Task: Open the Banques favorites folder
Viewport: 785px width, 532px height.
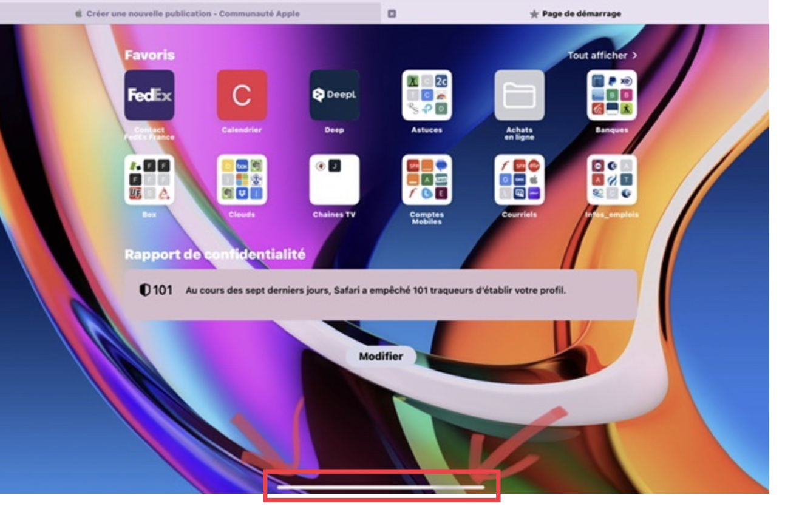Action: [x=612, y=95]
